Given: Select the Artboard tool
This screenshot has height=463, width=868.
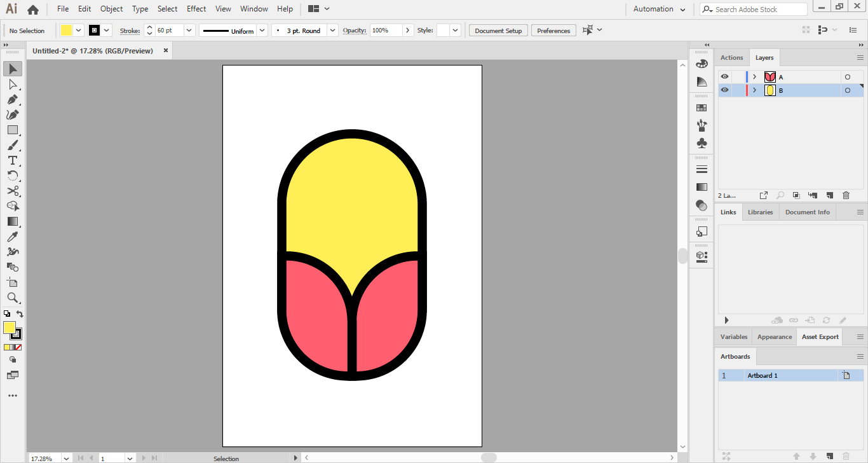Looking at the screenshot, I should (x=13, y=282).
